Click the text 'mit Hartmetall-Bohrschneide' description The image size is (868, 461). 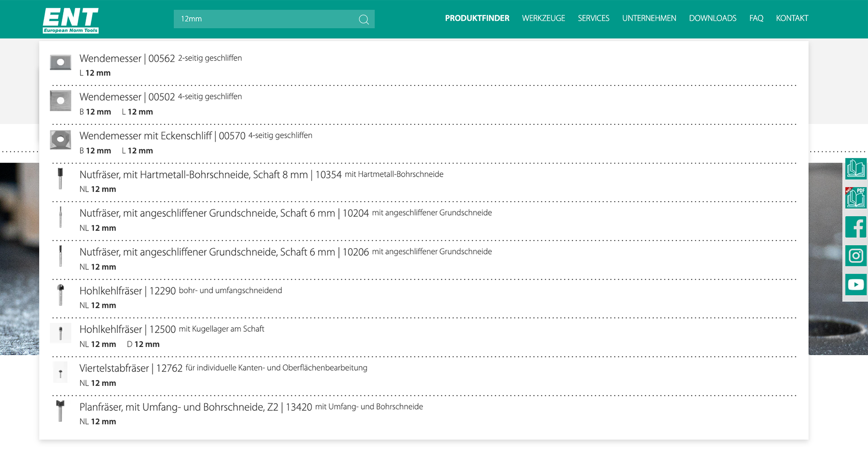click(394, 174)
